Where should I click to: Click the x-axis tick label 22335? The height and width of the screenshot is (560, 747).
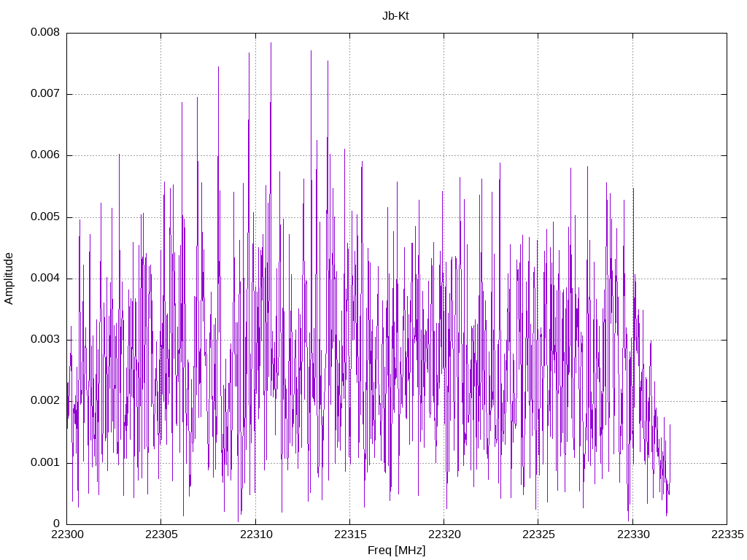[727, 534]
